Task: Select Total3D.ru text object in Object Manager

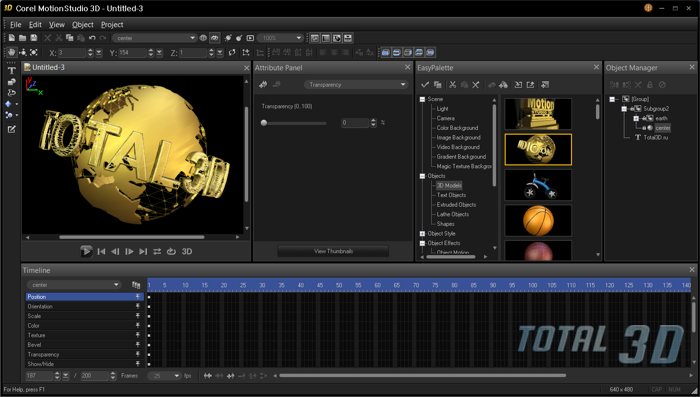Action: click(x=655, y=138)
